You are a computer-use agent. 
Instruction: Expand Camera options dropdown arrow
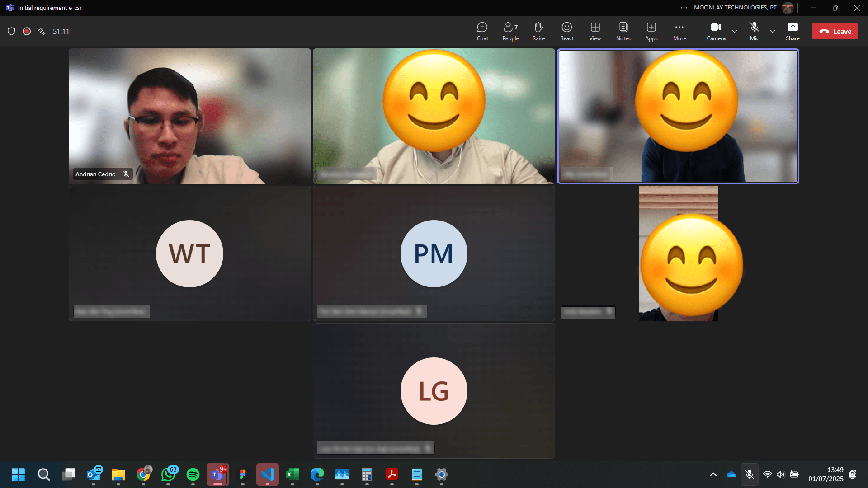click(x=735, y=31)
